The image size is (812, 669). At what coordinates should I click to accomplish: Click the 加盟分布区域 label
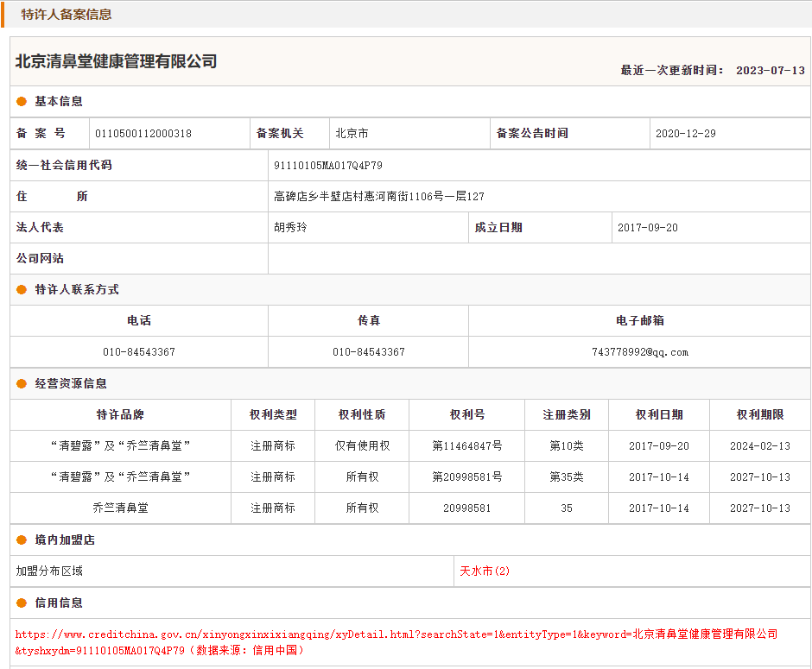click(49, 571)
